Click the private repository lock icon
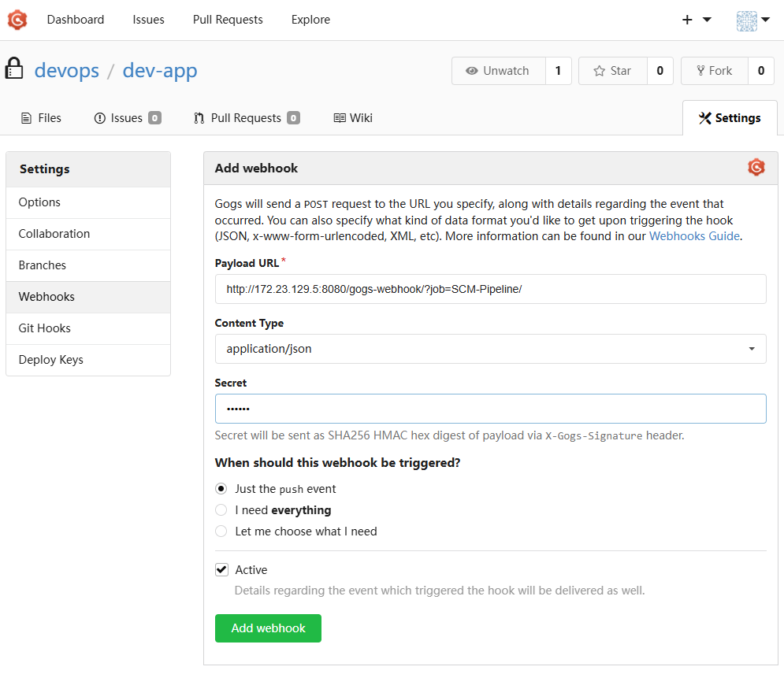 tap(14, 69)
